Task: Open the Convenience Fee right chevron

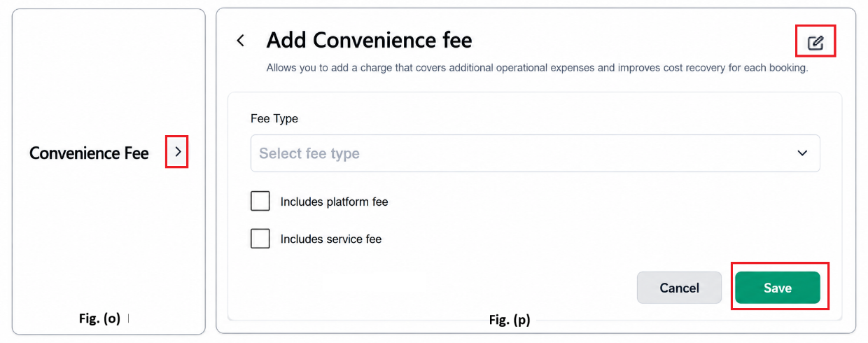Action: (x=177, y=151)
